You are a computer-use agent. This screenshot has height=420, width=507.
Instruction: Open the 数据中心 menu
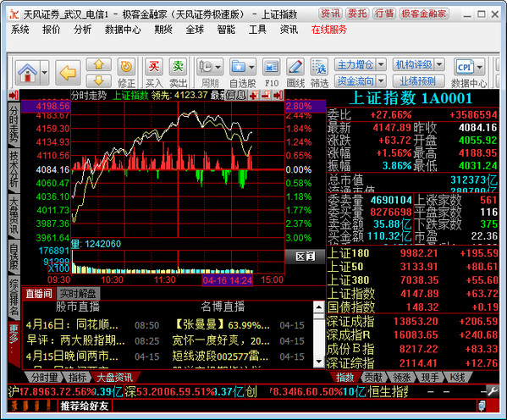(123, 30)
